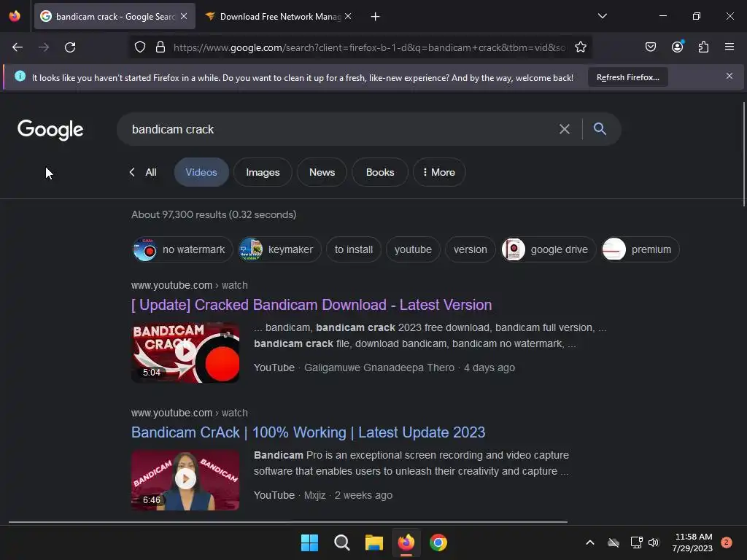
Task: Click the 'premium' suggestion chip
Action: pyautogui.click(x=640, y=249)
